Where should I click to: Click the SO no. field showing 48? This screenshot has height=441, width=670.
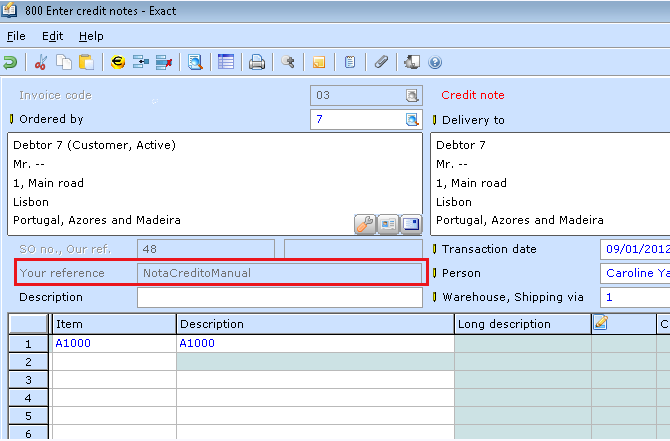point(206,249)
